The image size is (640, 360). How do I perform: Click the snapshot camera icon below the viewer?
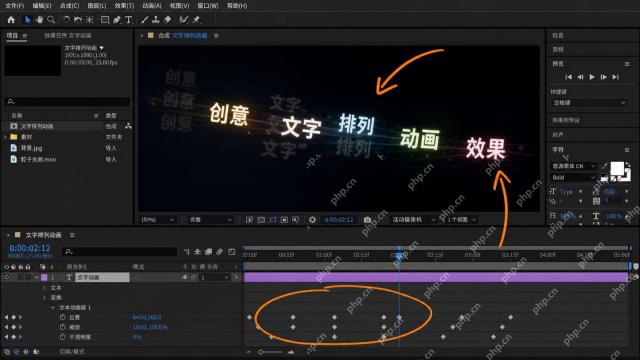point(367,220)
